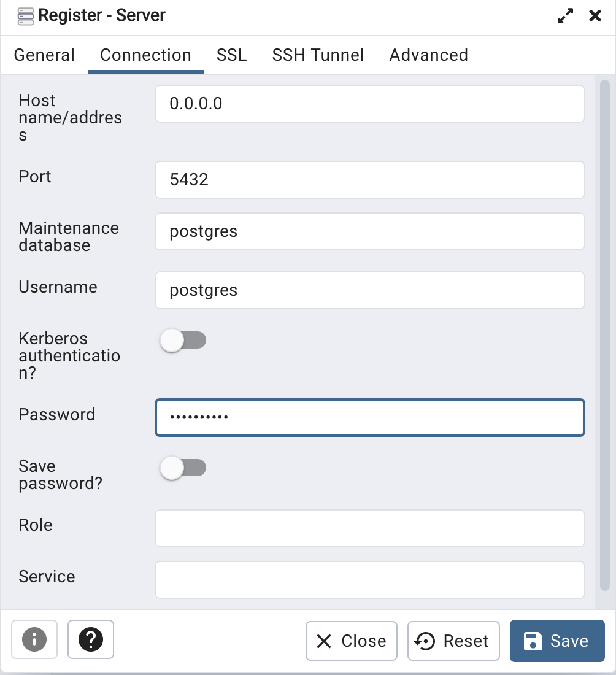
Task: Click the Reset button
Action: (x=453, y=641)
